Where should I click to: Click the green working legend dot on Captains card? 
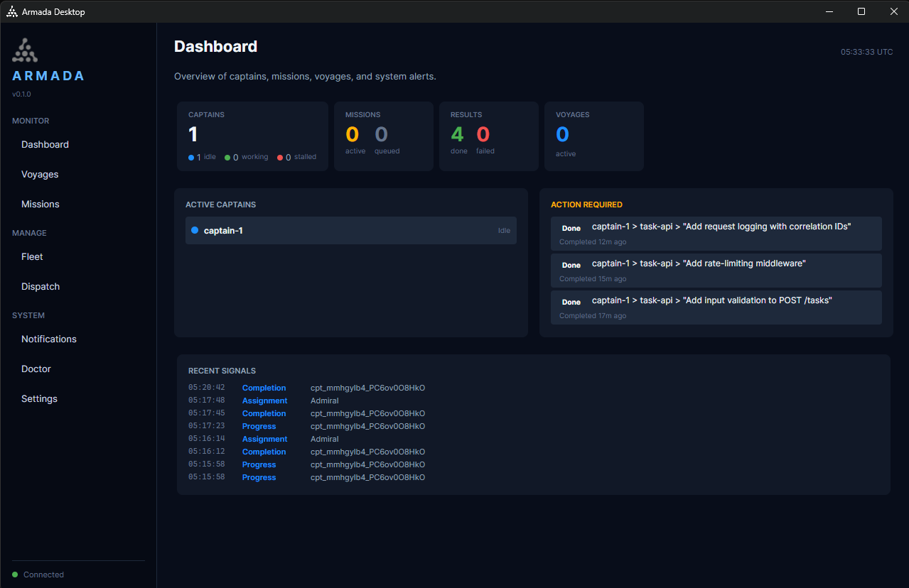(229, 156)
